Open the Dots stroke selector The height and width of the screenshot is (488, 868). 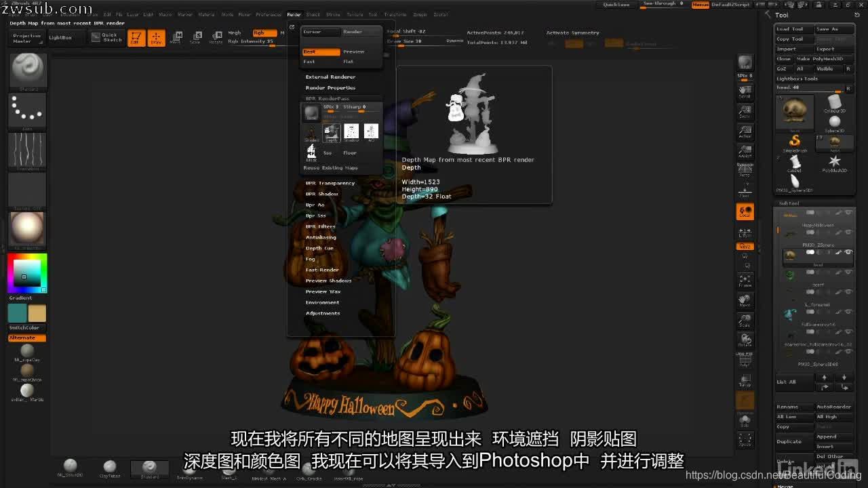tap(27, 110)
